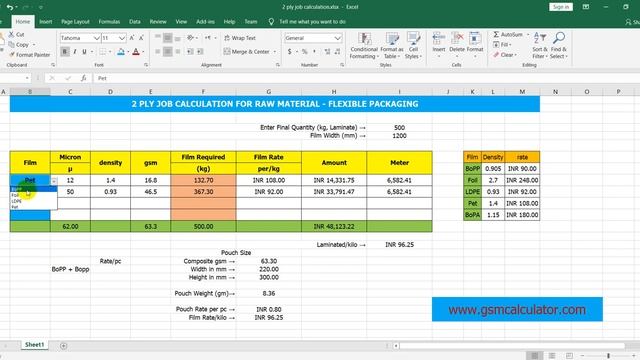Image resolution: width=640 pixels, height=360 pixels.
Task: Click the Pet cell validation dropdown arrow
Action: 54,181
